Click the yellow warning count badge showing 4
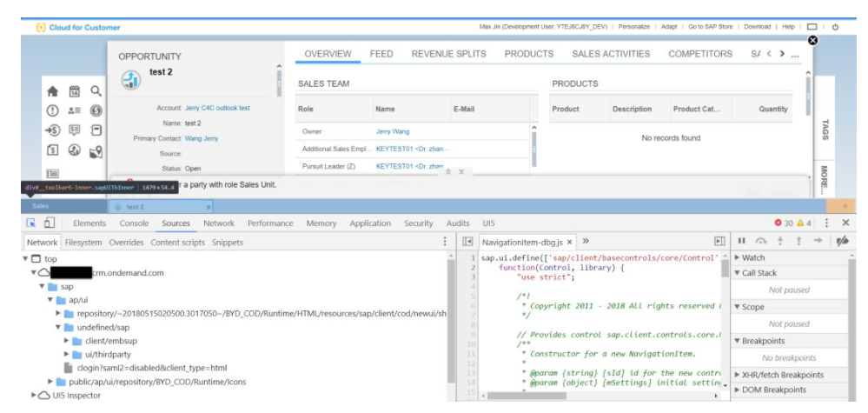 click(804, 223)
